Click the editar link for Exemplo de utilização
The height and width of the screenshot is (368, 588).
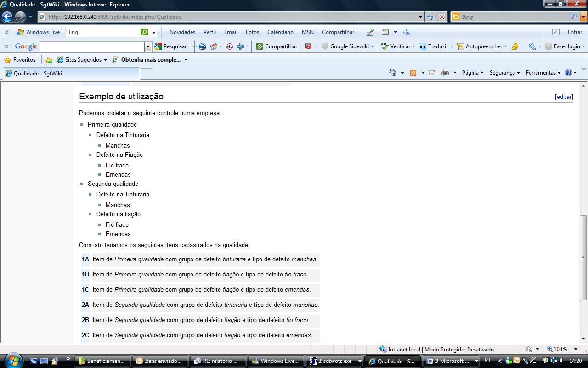pos(564,97)
